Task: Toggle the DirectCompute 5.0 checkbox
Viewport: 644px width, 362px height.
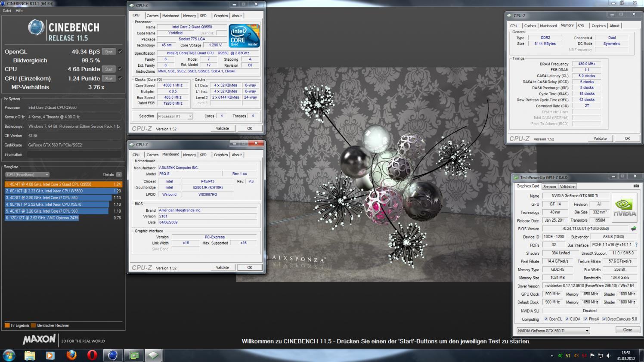Action: 604,319
